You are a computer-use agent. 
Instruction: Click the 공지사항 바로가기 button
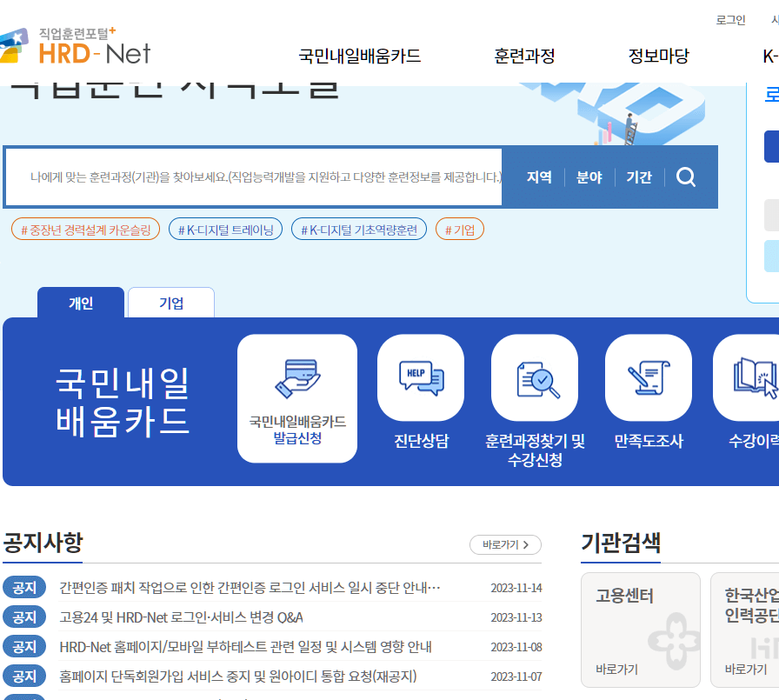point(505,545)
